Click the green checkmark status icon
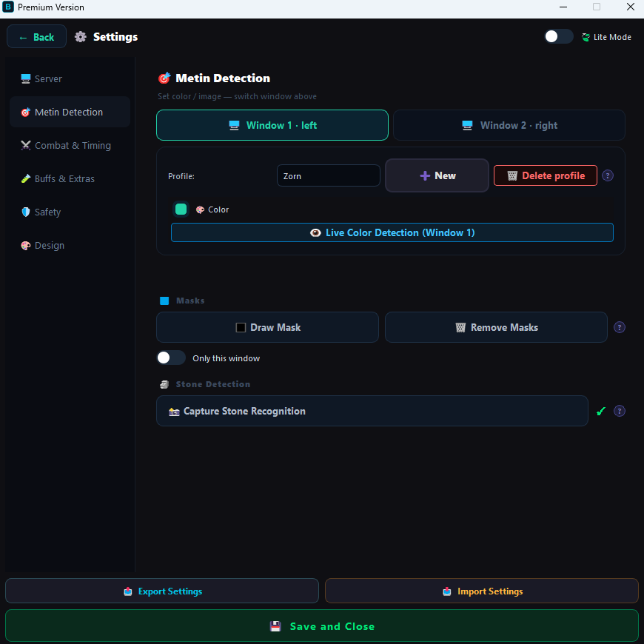Screen dimensions: 644x644 (x=601, y=411)
